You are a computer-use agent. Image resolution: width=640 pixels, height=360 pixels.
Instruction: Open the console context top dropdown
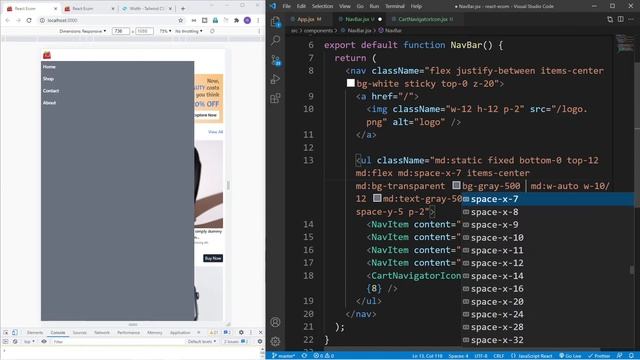tap(29, 341)
